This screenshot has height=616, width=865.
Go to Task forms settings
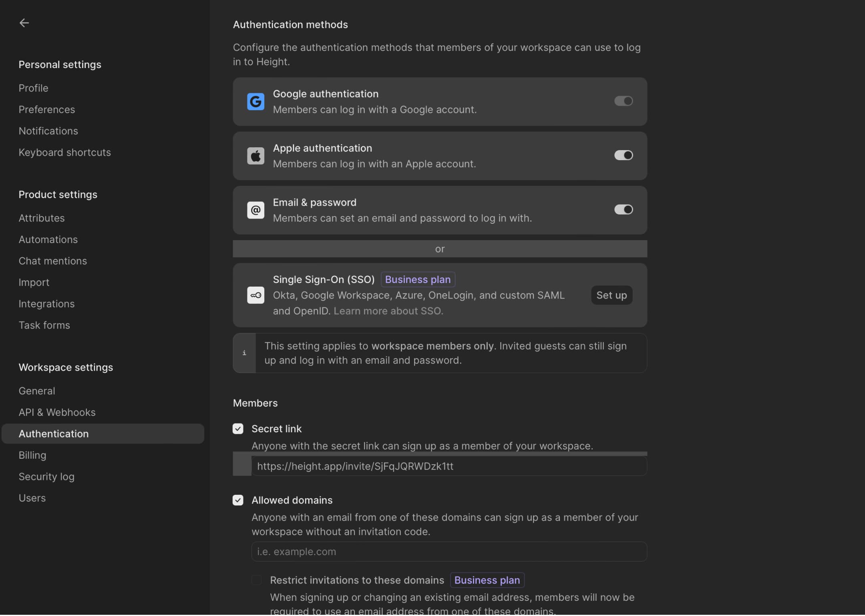(44, 325)
